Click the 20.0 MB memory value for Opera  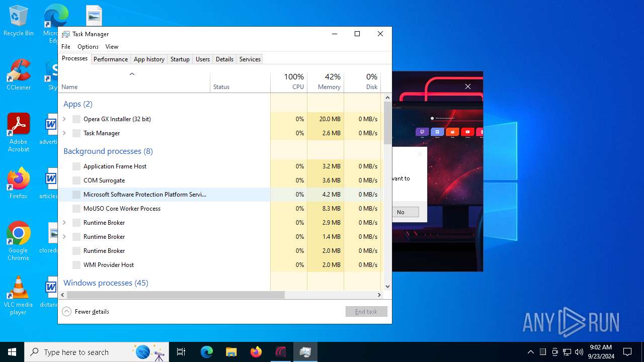[x=330, y=119]
